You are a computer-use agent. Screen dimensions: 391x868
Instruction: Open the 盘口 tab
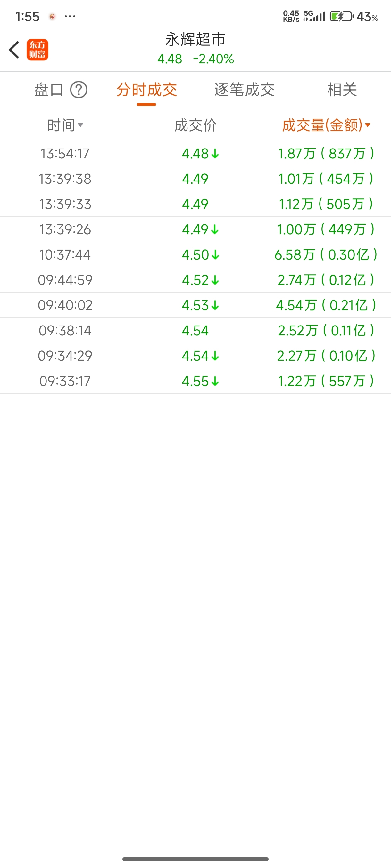(x=49, y=90)
